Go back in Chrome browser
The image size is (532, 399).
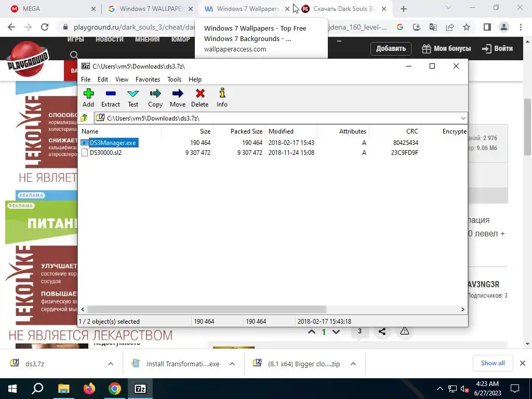click(x=11, y=27)
